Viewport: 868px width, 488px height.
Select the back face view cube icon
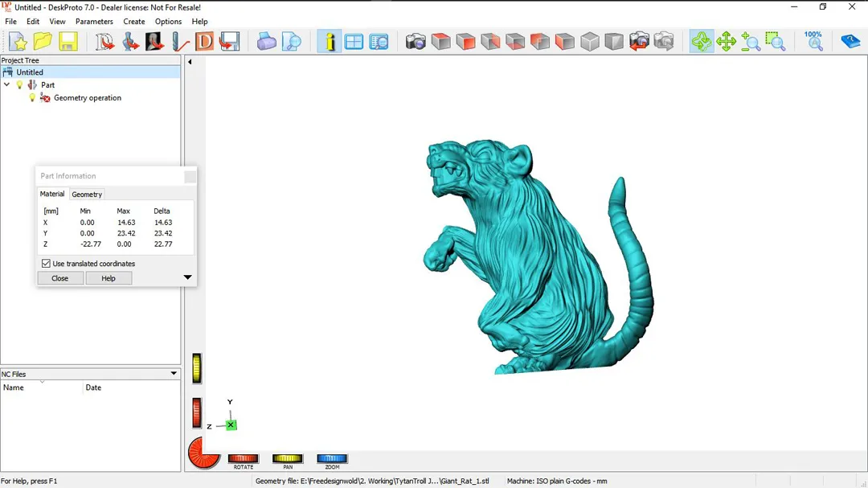pos(490,42)
